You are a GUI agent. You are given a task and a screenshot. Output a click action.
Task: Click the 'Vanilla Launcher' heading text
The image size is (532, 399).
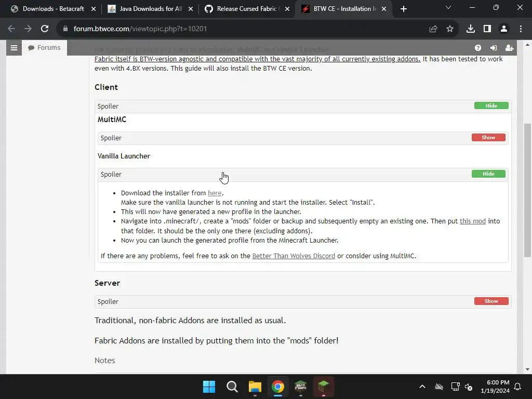[x=124, y=156]
